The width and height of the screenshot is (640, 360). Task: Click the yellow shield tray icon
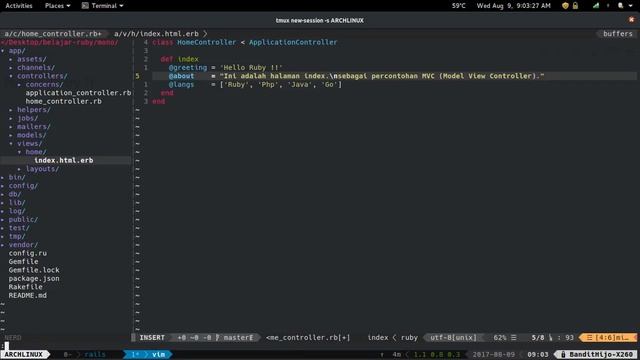point(565,6)
